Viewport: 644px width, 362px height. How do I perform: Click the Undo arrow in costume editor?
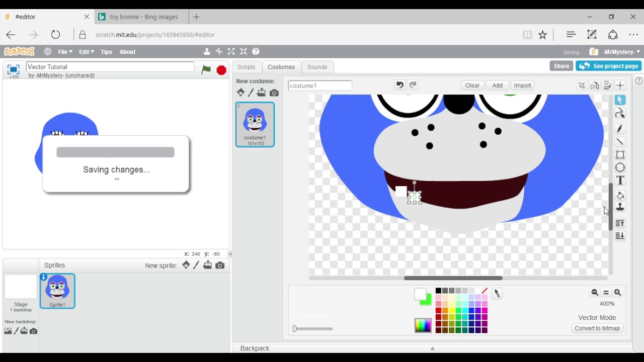pos(399,85)
